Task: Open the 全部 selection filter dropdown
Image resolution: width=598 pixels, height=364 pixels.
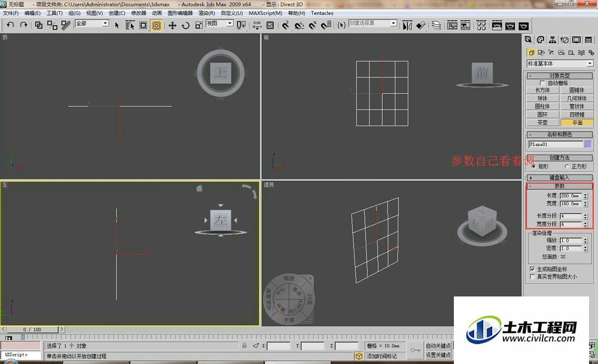Action: click(92, 23)
